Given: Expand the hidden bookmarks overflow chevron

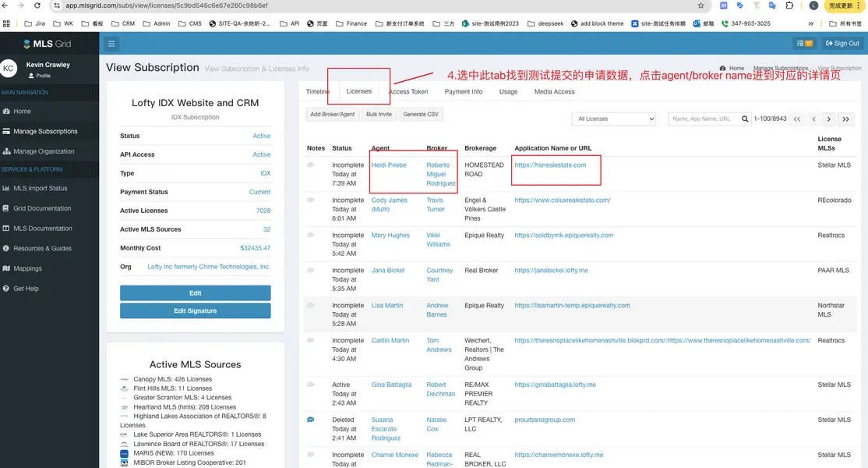Looking at the screenshot, I should [811, 23].
